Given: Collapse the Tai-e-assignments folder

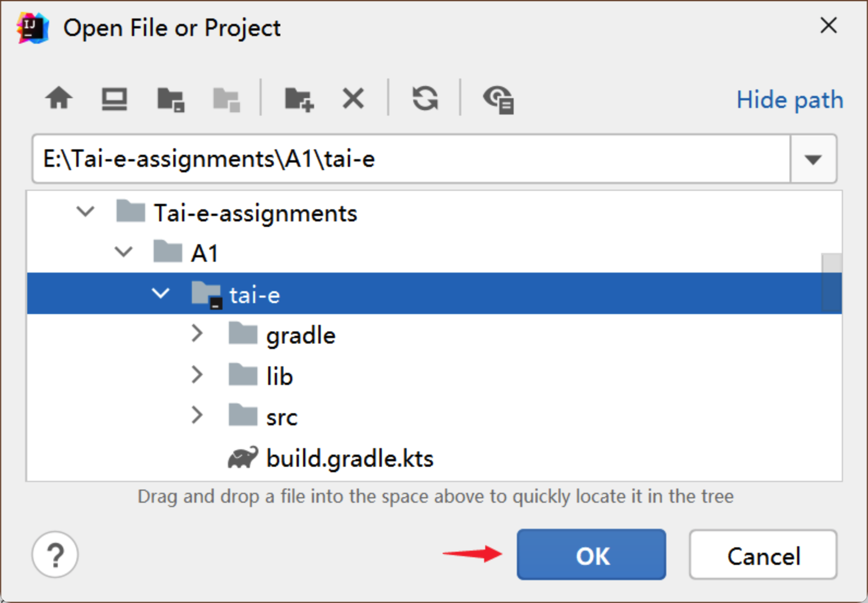Looking at the screenshot, I should 86,212.
